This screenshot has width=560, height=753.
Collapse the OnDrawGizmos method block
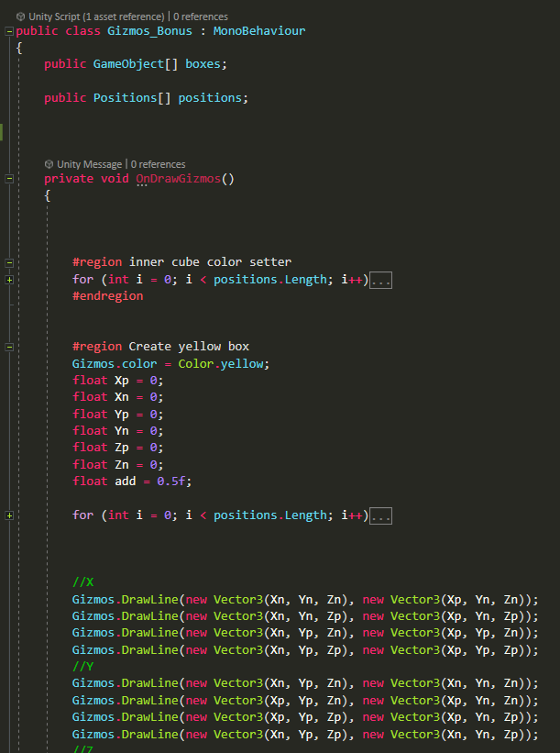click(9, 179)
